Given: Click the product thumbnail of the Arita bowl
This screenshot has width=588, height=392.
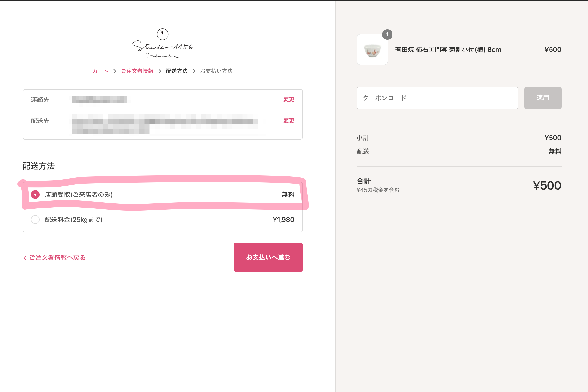Looking at the screenshot, I should pyautogui.click(x=372, y=50).
